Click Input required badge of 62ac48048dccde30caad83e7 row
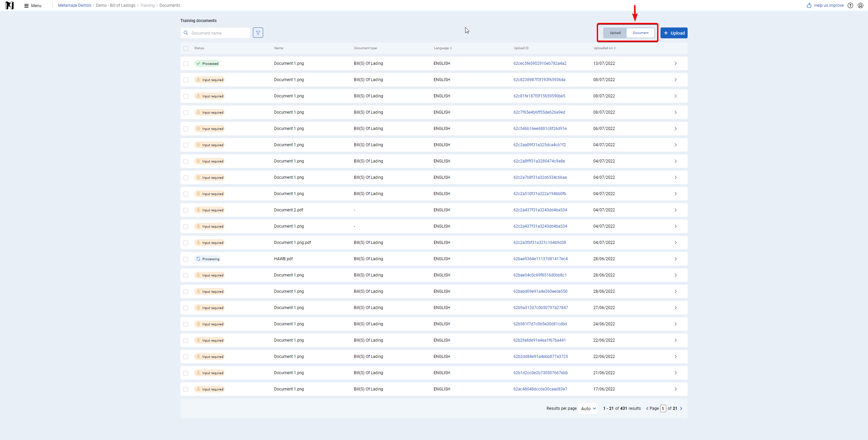The height and width of the screenshot is (440, 868). pos(210,389)
